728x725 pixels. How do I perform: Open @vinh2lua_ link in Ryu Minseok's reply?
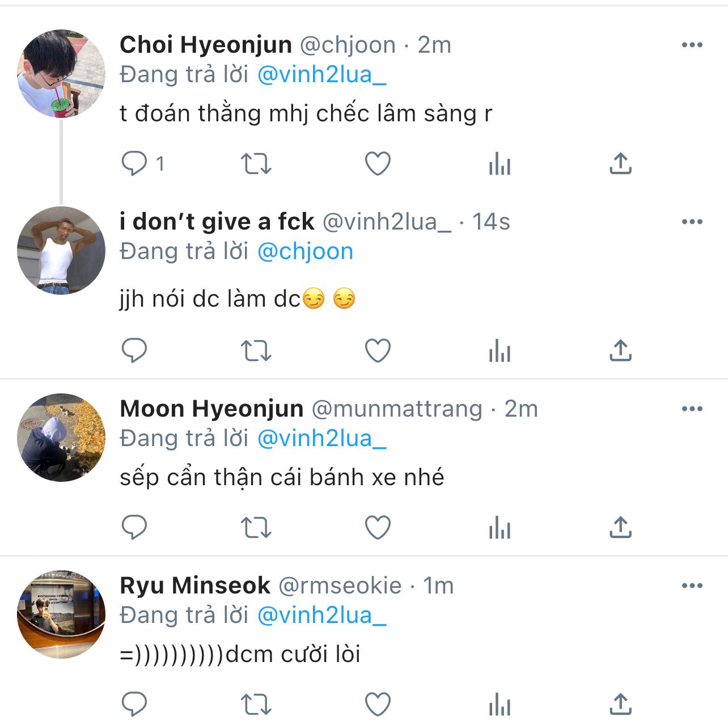tap(321, 616)
